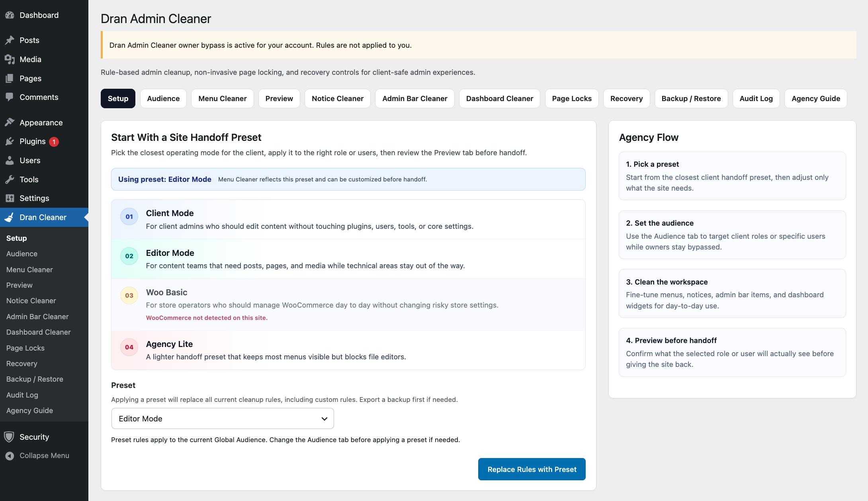Screen dimensions: 868x501
Task: Open the Preset dropdown showing Editor Mode
Action: coord(223,419)
